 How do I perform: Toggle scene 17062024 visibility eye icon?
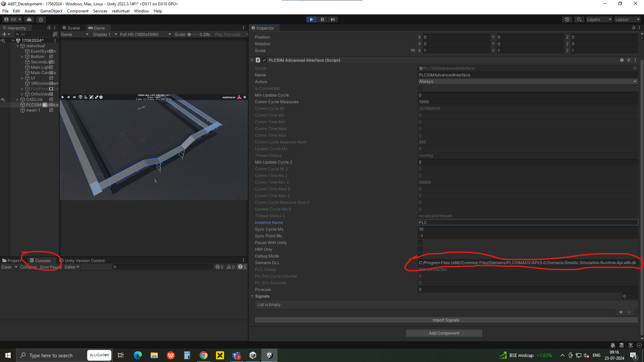[x=3, y=41]
